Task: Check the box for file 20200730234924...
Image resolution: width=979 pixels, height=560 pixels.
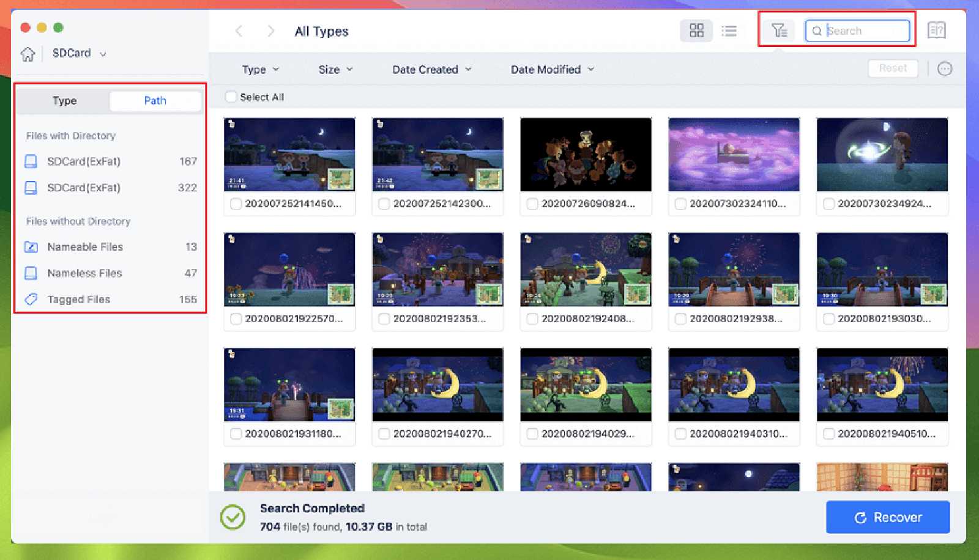Action: pyautogui.click(x=828, y=204)
